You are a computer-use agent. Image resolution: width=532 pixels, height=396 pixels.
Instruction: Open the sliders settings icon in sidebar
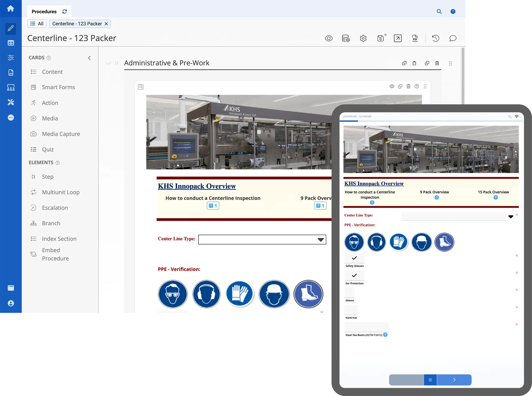(11, 58)
